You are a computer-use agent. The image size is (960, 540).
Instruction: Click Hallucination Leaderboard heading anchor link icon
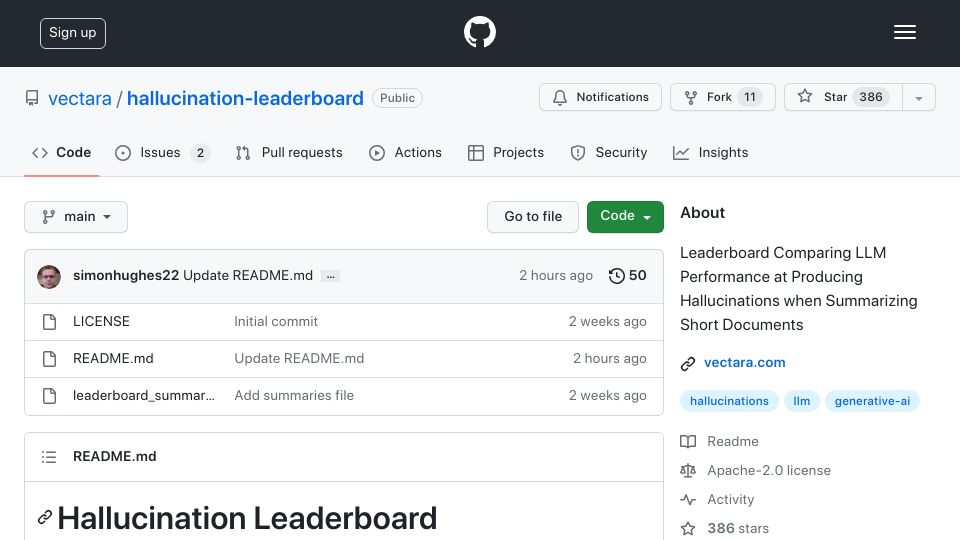45,517
